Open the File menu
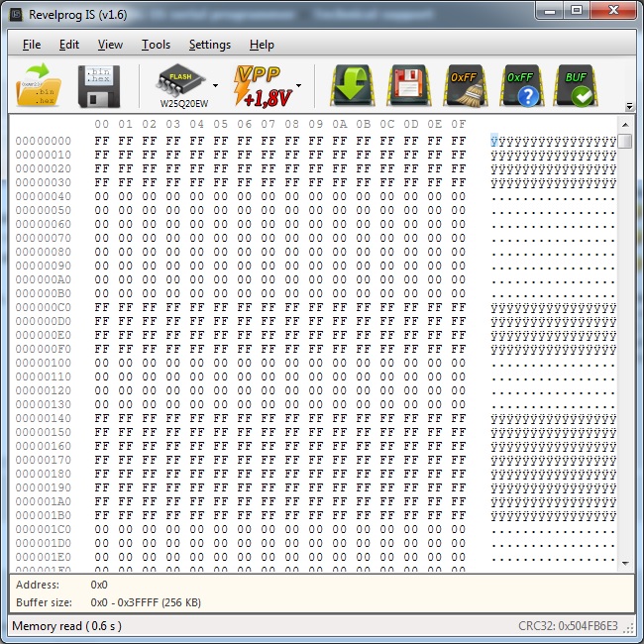The height and width of the screenshot is (644, 644). coord(32,45)
